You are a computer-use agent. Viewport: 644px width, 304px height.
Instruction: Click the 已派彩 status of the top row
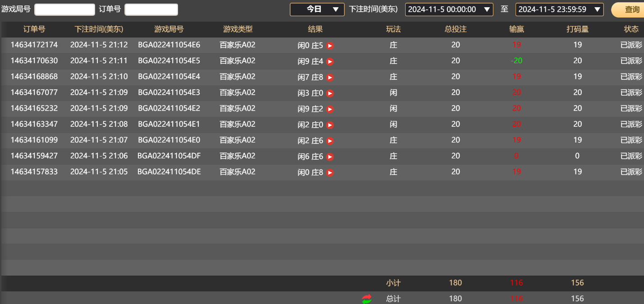(631, 46)
